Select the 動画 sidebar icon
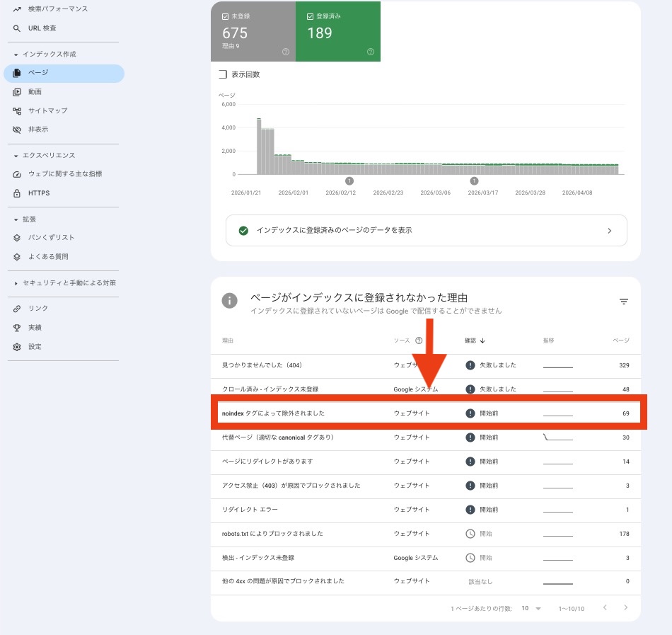 [16, 91]
